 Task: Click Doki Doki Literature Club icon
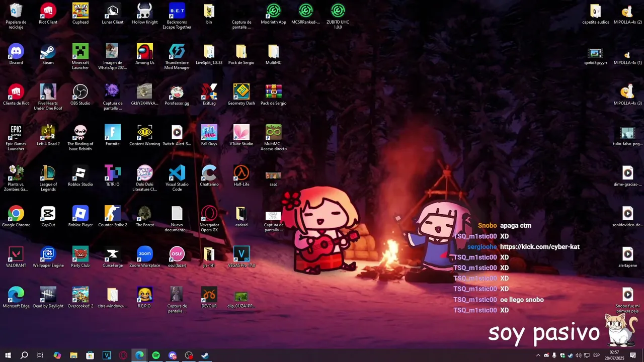145,179
